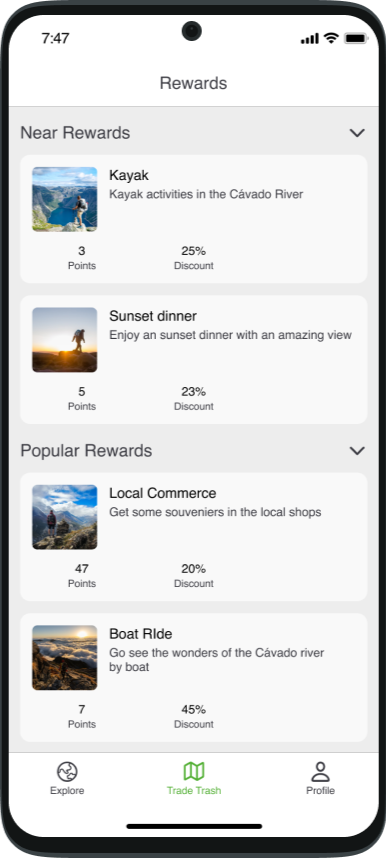Tap the battery status icon
386x858 pixels.
pyautogui.click(x=356, y=38)
